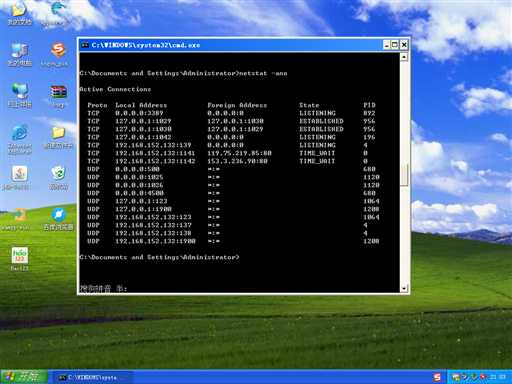Screen dimensions: 512x384
Task: Click foreign address 153.3.236.90:80
Action: tap(237, 161)
